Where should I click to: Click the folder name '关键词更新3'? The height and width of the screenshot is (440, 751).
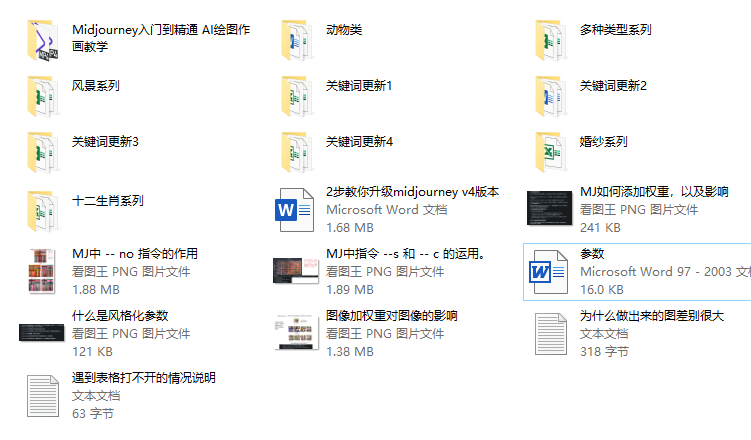[x=105, y=142]
